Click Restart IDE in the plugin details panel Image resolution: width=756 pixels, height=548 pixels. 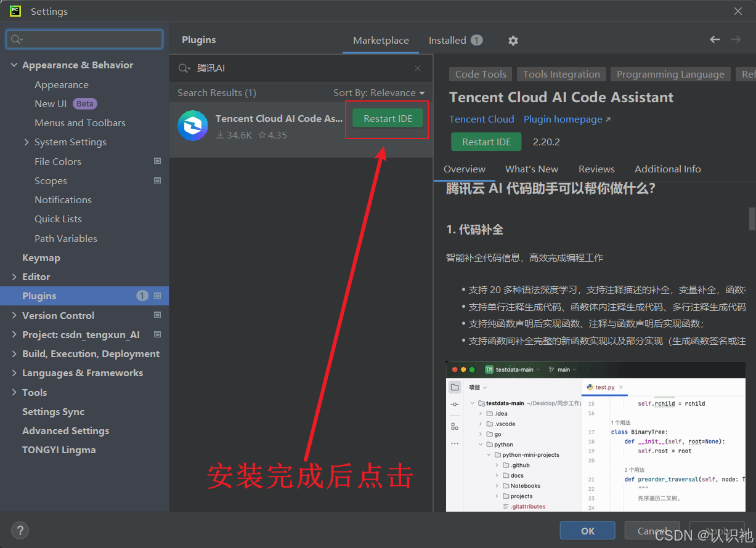coord(486,142)
